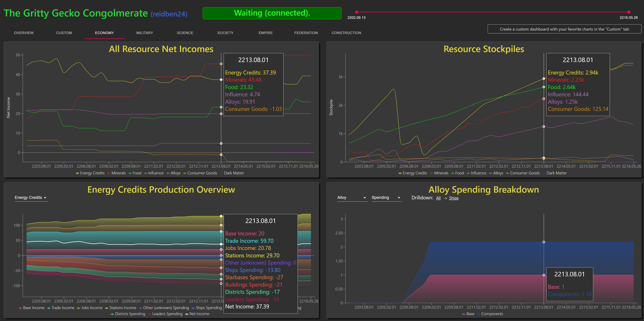Switch to the Military tab
Viewport: 644px width, 321px height.
pos(145,33)
